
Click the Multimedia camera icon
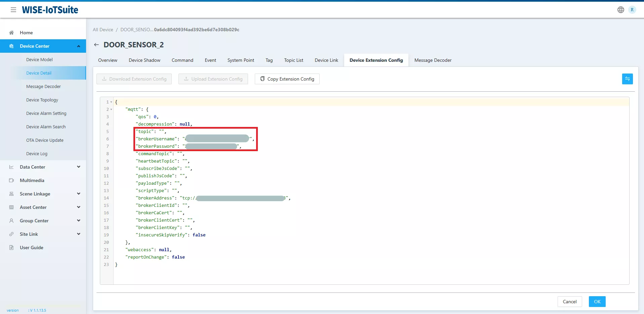(11, 180)
